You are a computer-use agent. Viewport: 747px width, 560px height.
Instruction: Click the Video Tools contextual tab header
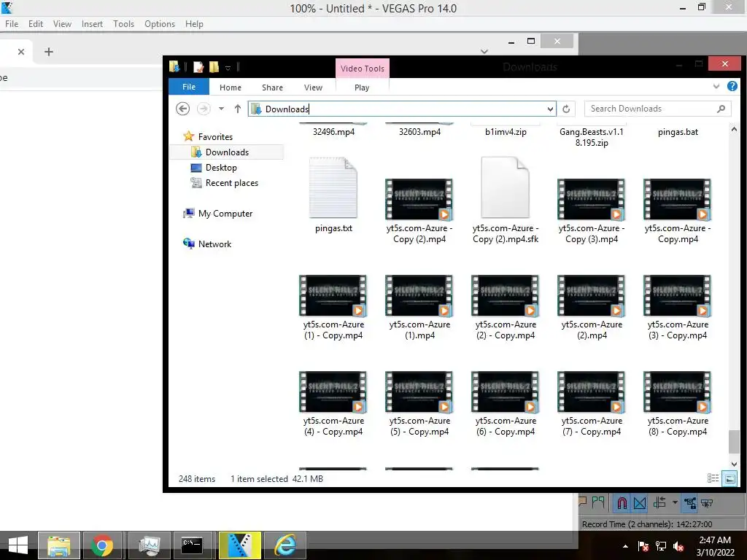click(x=363, y=69)
